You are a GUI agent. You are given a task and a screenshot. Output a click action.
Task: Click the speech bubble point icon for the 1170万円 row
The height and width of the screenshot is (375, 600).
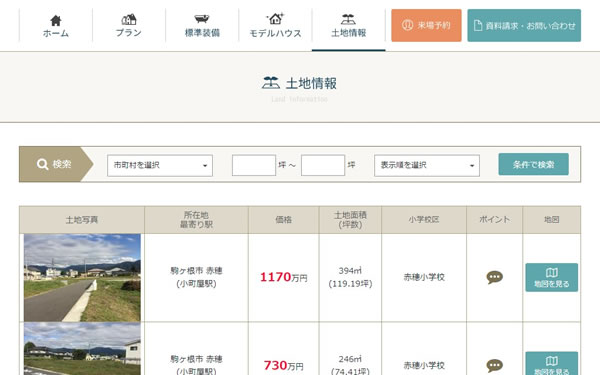(494, 277)
